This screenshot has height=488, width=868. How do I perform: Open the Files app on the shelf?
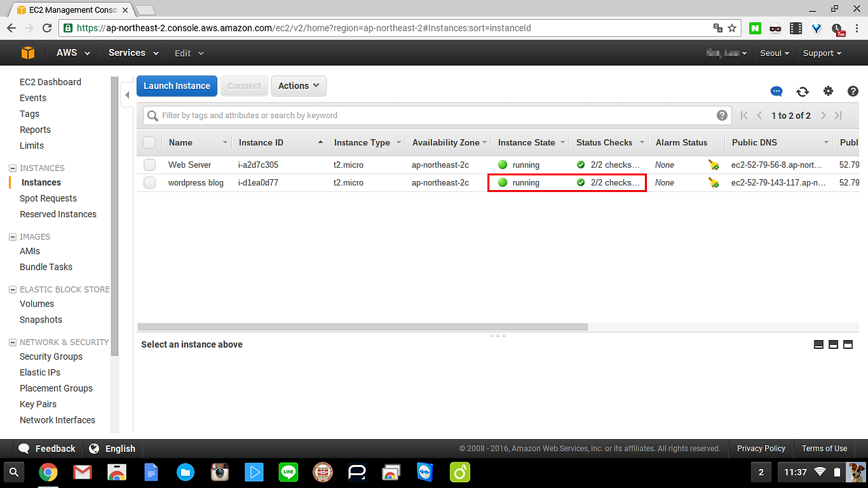point(185,472)
